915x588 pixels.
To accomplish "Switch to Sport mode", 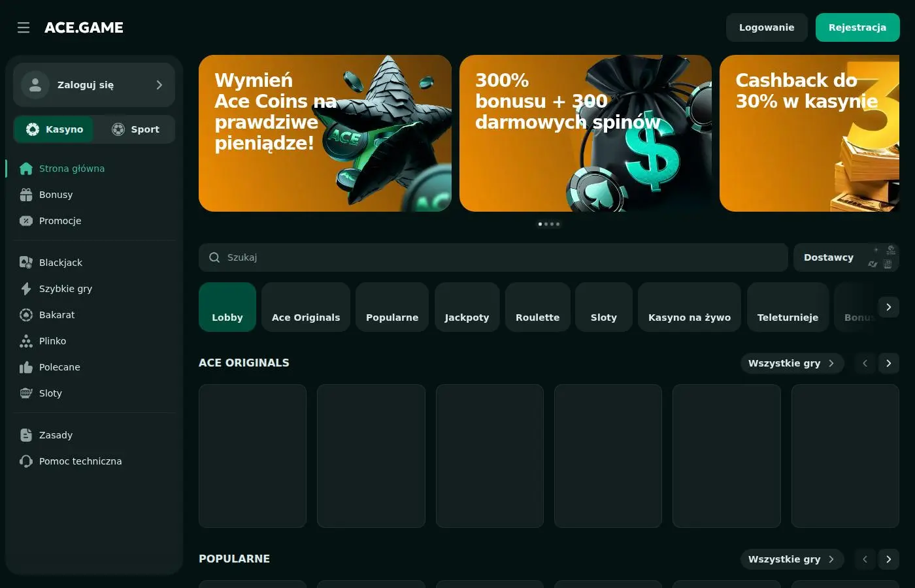I will point(135,129).
